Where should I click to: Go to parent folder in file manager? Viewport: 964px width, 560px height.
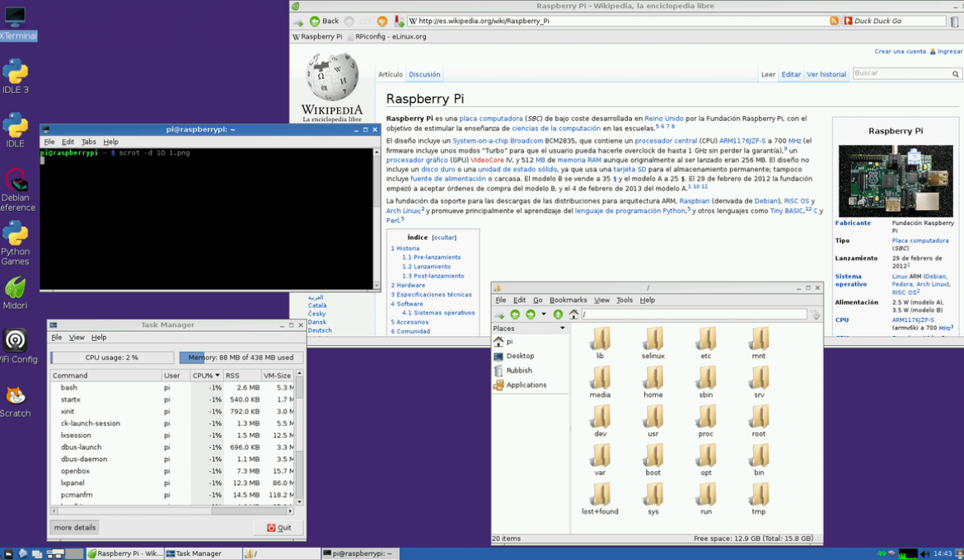[x=558, y=315]
